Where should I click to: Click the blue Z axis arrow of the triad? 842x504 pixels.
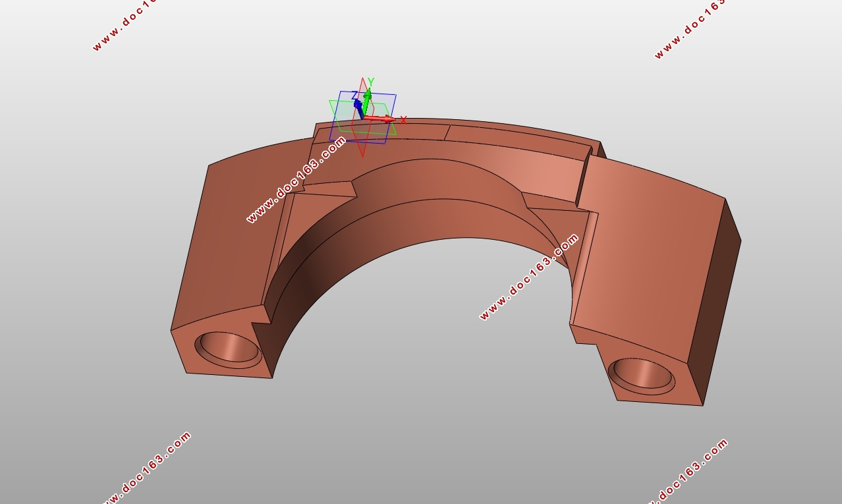click(358, 109)
